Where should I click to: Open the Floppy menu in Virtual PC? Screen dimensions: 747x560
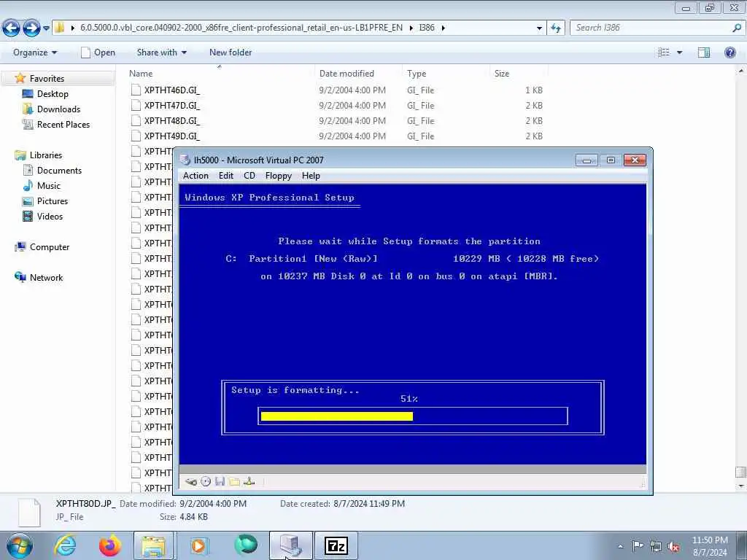click(278, 176)
